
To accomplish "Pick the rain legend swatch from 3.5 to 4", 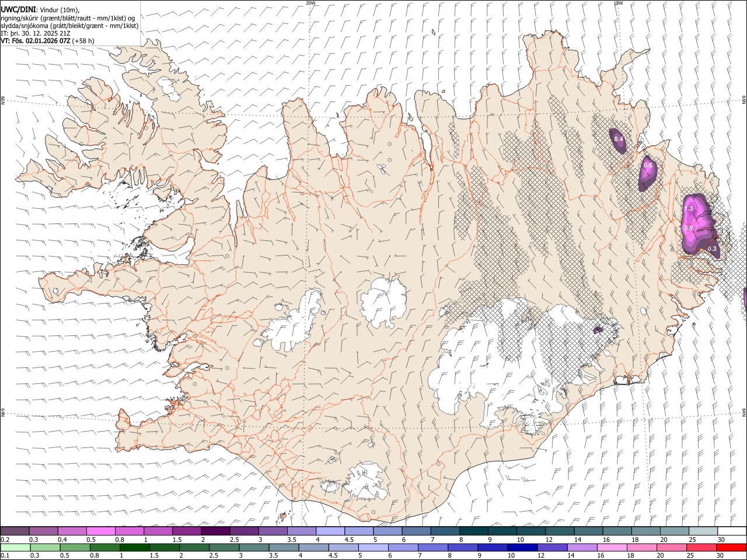I will 283,547.
